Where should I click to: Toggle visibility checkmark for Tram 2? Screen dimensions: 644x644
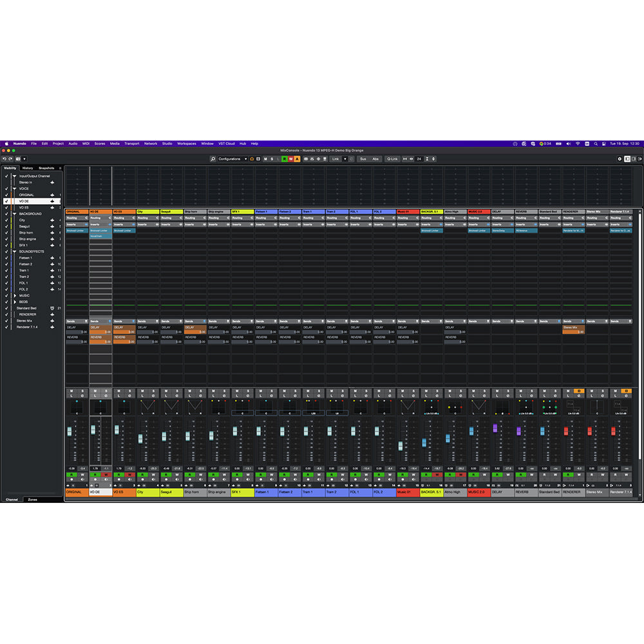6,277
